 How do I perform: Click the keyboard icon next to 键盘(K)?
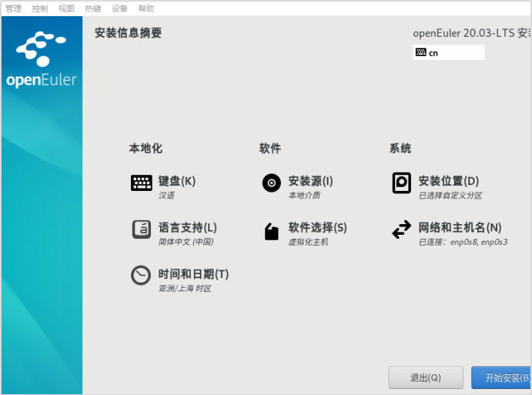[x=142, y=183]
